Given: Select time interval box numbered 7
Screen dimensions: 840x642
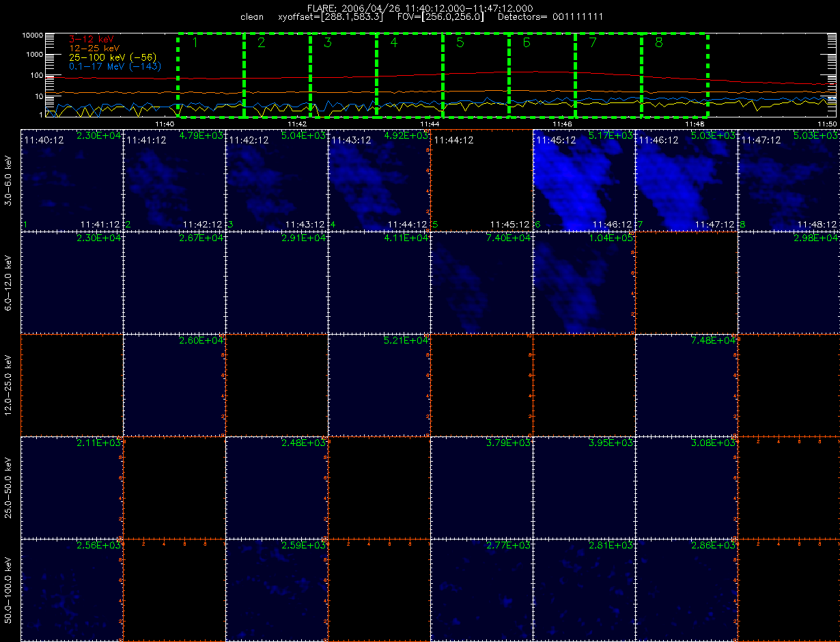Looking at the screenshot, I should coord(608,74).
